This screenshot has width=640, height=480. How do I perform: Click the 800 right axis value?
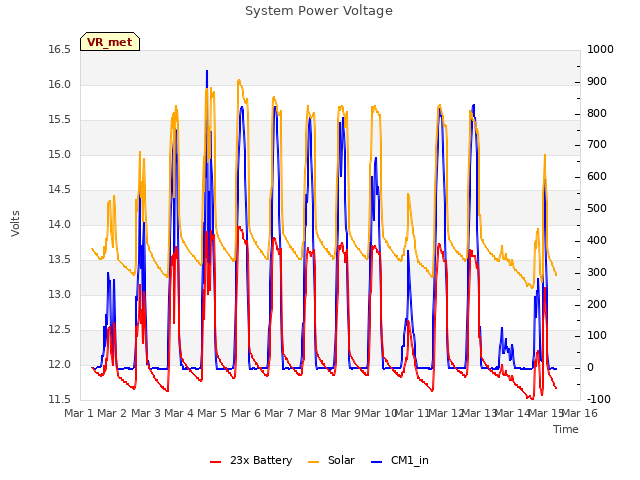[x=597, y=113]
